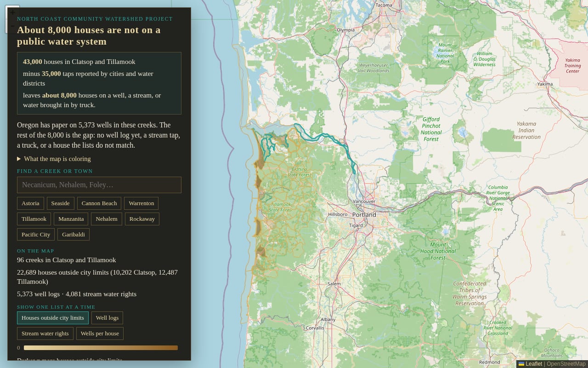Click the 'On the map' section label
588x368 pixels.
[x=36, y=251]
